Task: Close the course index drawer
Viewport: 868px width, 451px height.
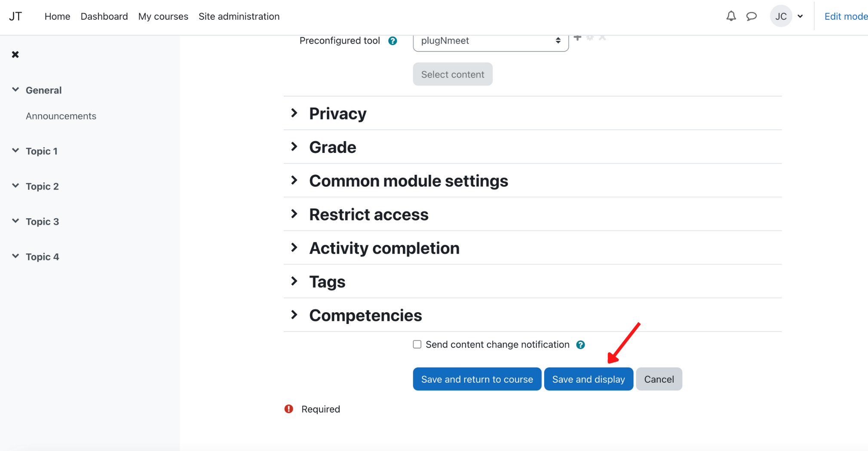Action: 15,55
